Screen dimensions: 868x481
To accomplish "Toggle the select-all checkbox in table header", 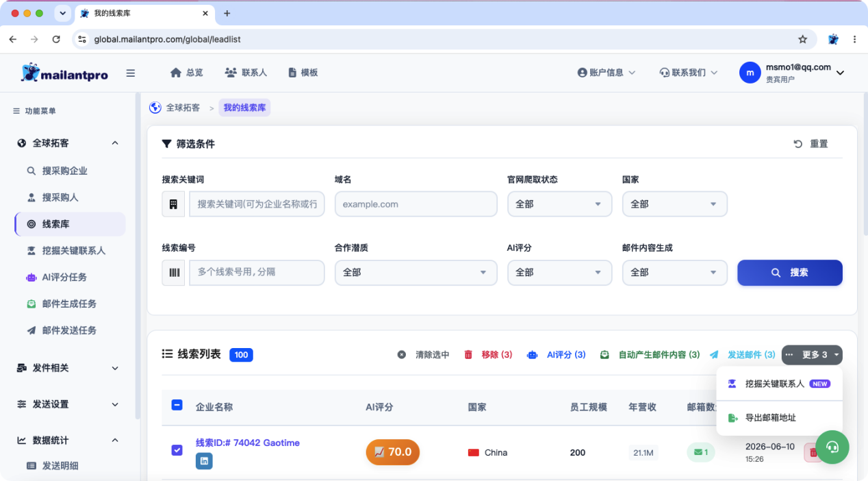I will tap(177, 405).
